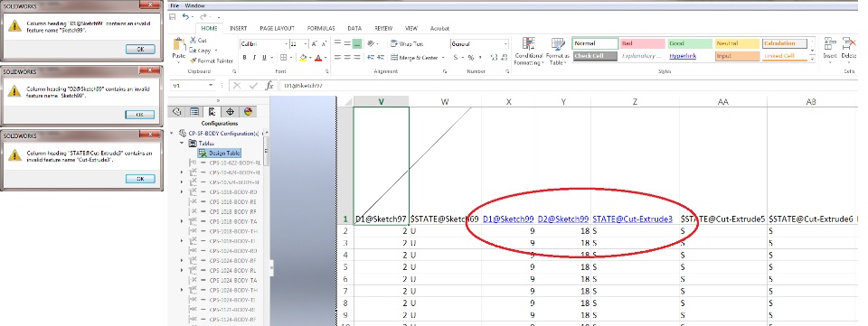
Task: Apply the yellow fill color
Action: point(302,58)
